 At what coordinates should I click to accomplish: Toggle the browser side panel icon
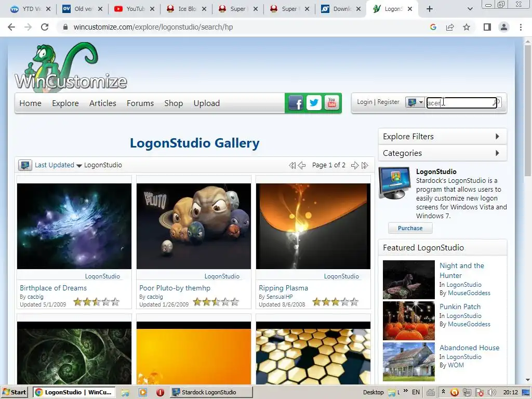(x=487, y=27)
